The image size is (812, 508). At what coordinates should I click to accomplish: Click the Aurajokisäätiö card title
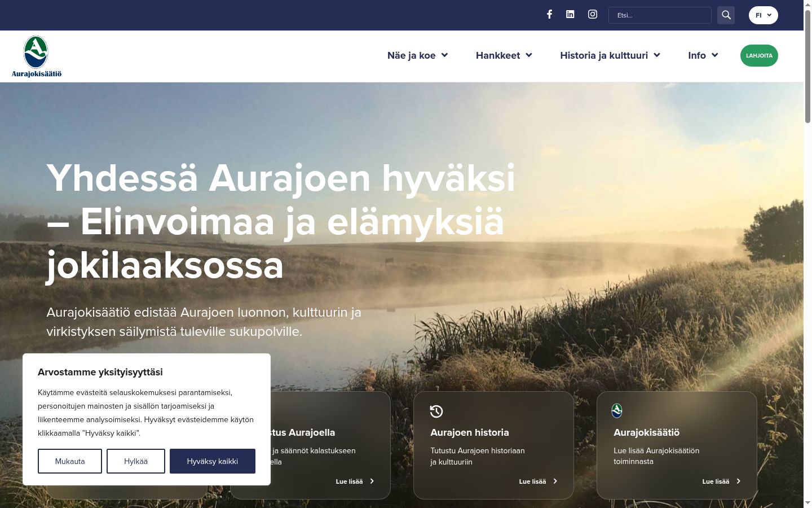point(647,432)
